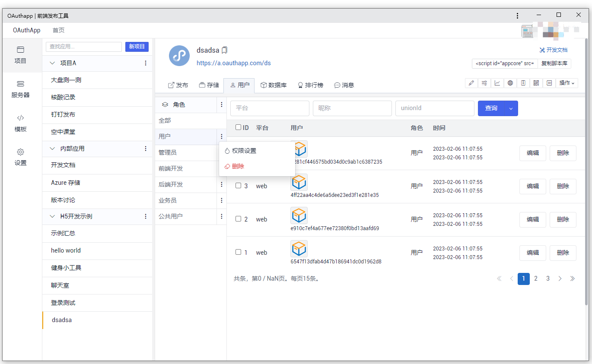The image size is (592, 364).
Task: Click the avatar of user ID 3
Action: (x=299, y=182)
